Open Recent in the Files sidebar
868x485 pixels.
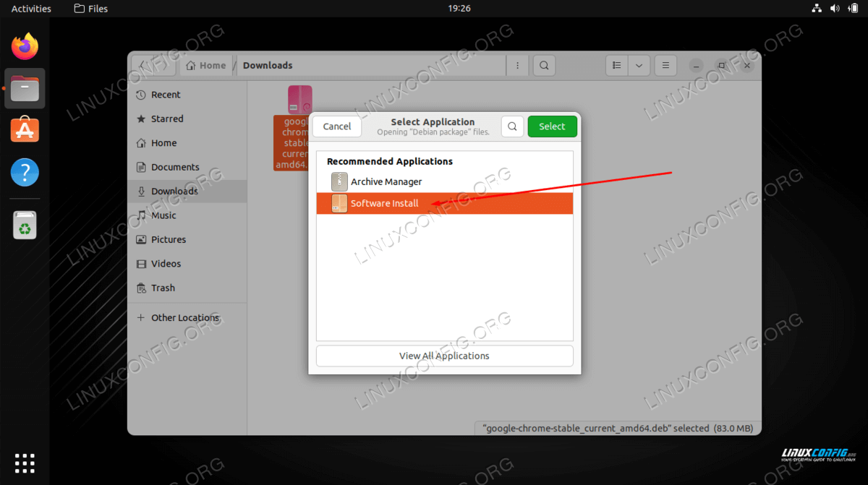pyautogui.click(x=187, y=95)
